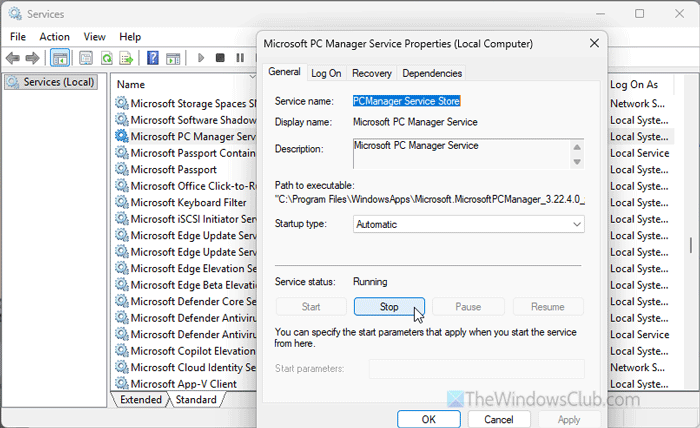Click the Stop Service square icon in toolbar
The width and height of the screenshot is (700, 428).
tap(220, 58)
